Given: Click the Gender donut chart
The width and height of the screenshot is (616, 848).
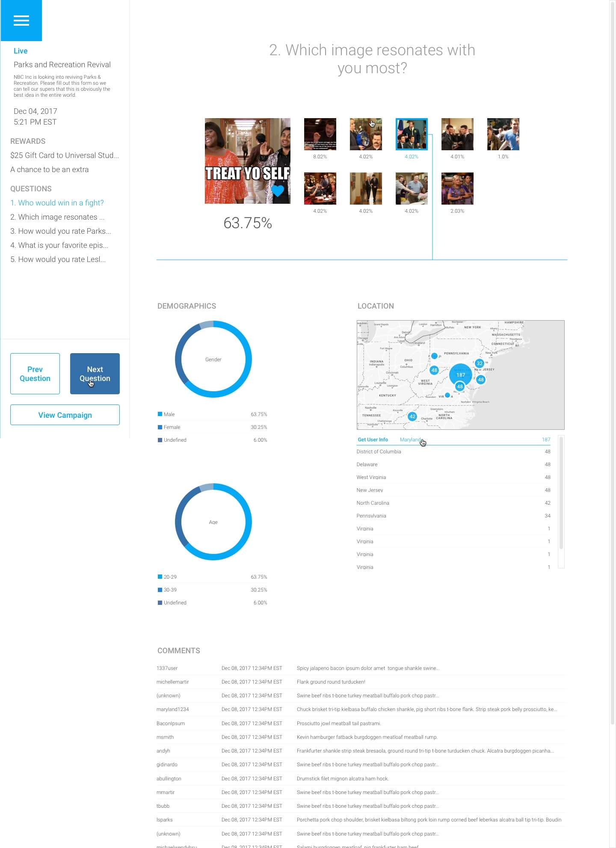Looking at the screenshot, I should point(213,359).
